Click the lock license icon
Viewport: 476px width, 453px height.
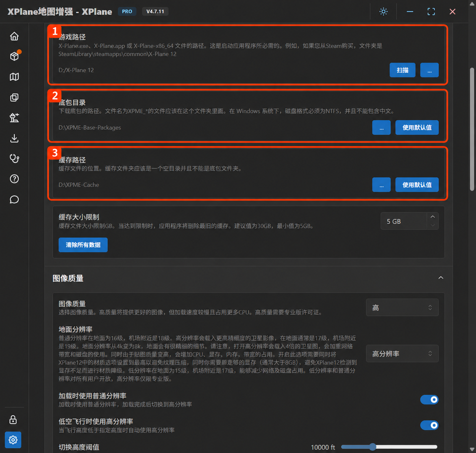(x=13, y=420)
